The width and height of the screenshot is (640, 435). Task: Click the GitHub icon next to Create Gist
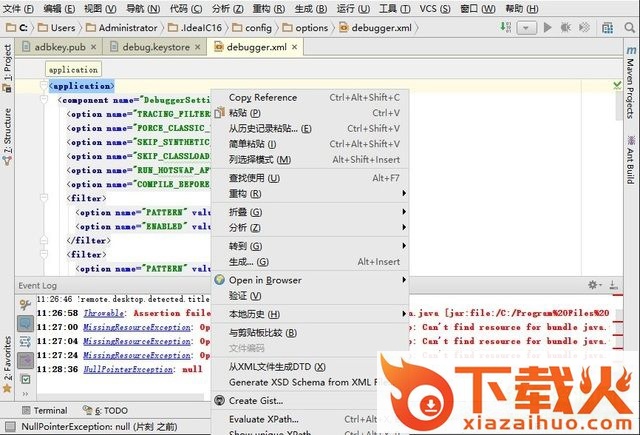[x=220, y=400]
